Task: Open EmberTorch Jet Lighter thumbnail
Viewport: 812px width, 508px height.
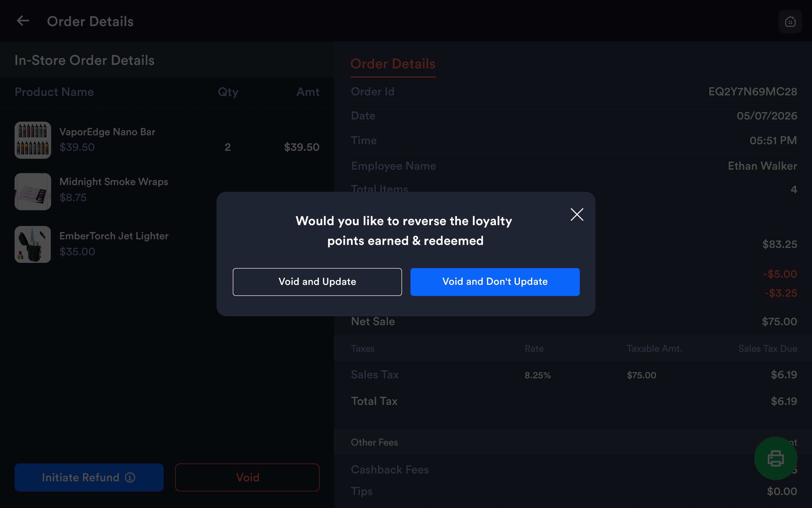Action: [32, 244]
